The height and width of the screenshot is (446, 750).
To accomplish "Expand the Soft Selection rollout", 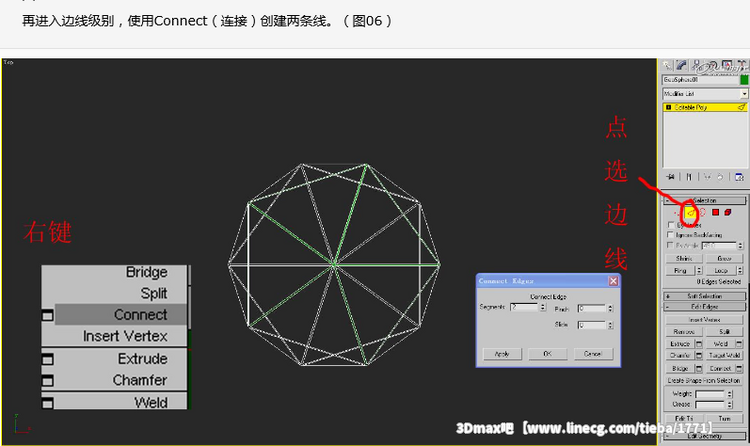I will click(705, 296).
